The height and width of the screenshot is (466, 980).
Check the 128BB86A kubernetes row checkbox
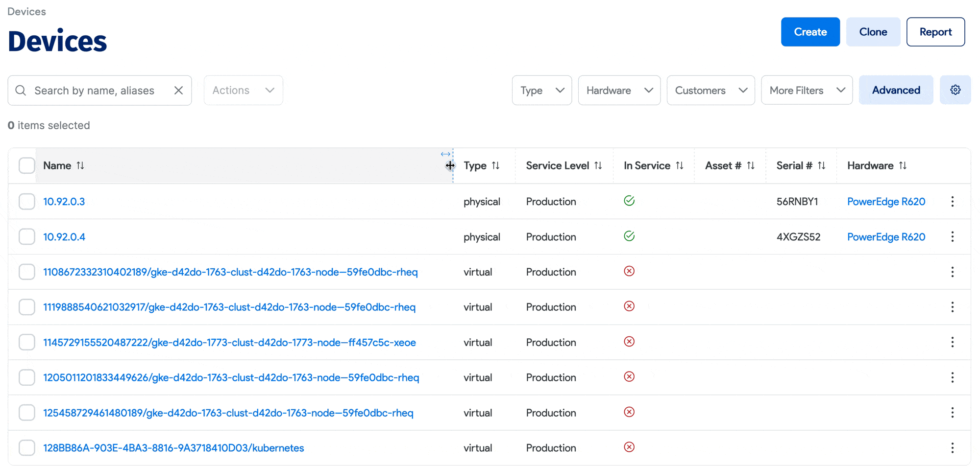(27, 448)
